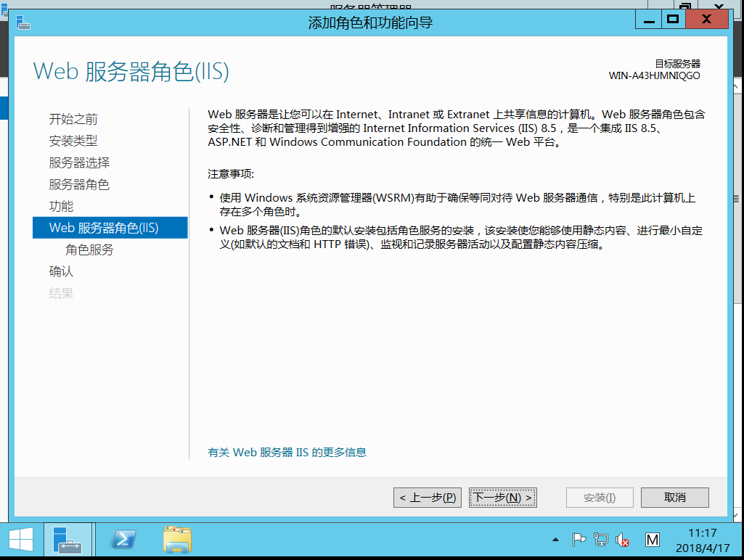Open Server Manager from the taskbar

click(68, 540)
